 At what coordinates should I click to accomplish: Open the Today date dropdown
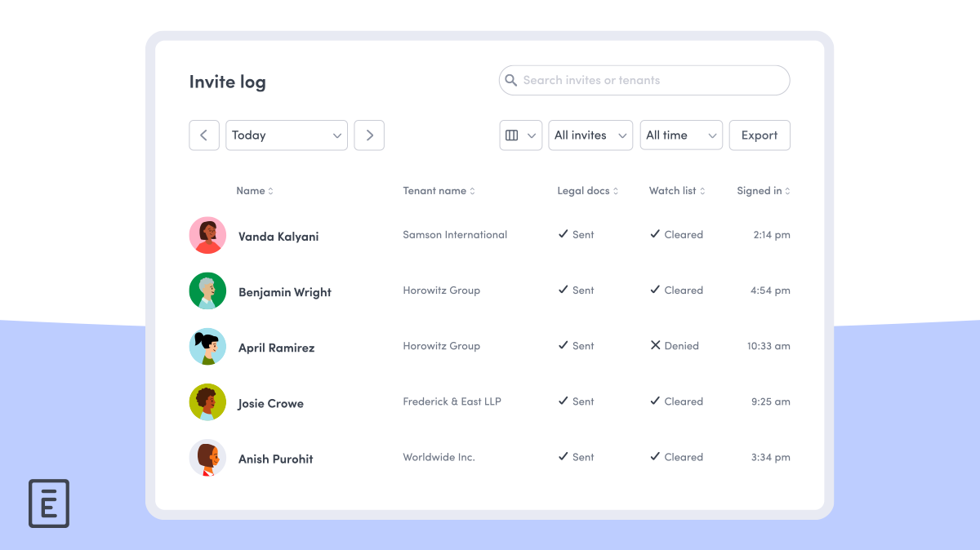(287, 135)
